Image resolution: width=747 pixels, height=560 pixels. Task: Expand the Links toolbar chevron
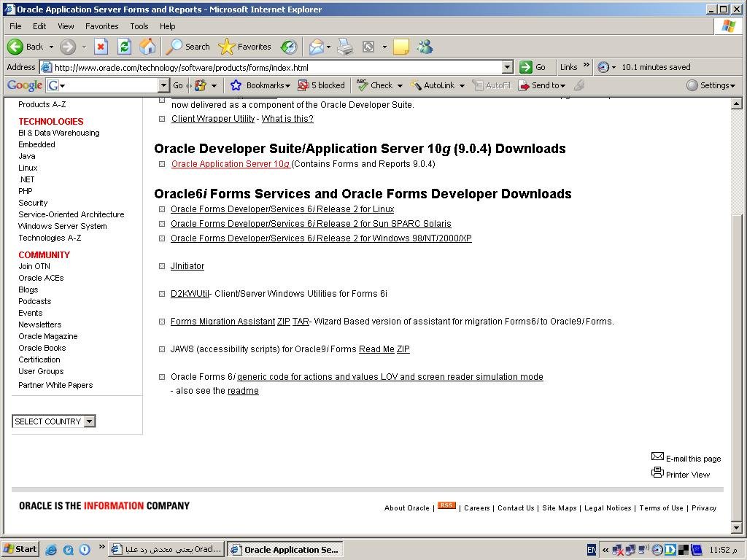click(586, 65)
